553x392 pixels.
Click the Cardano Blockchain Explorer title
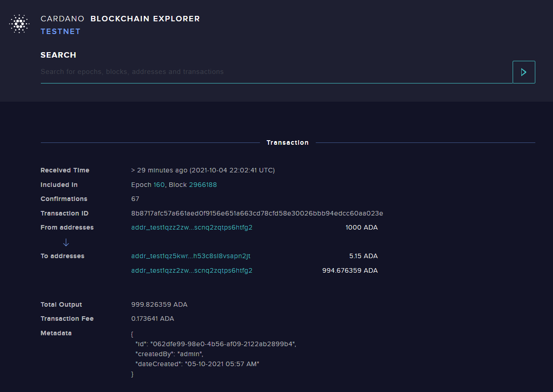point(120,19)
